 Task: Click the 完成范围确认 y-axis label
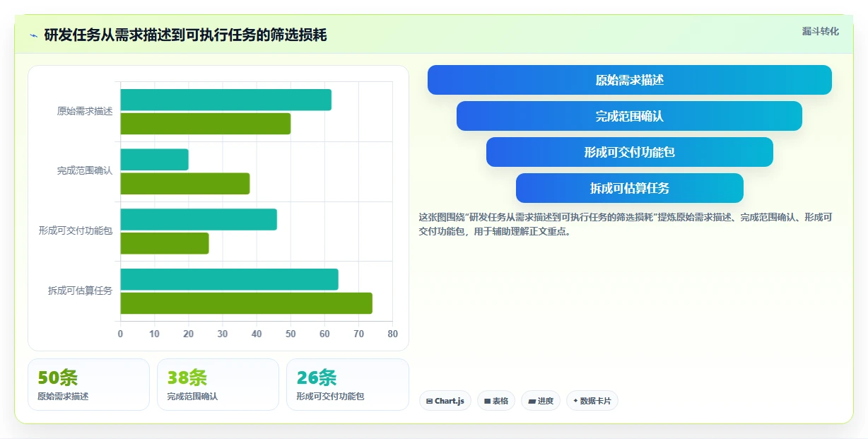tap(85, 171)
